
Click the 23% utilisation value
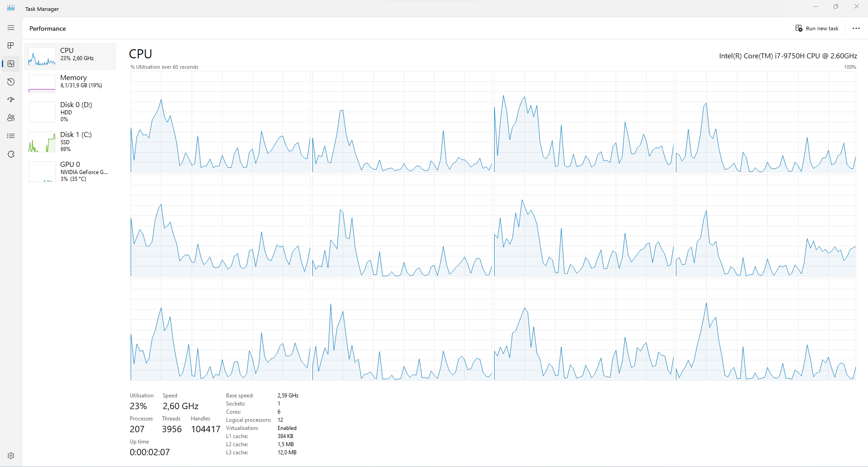138,406
